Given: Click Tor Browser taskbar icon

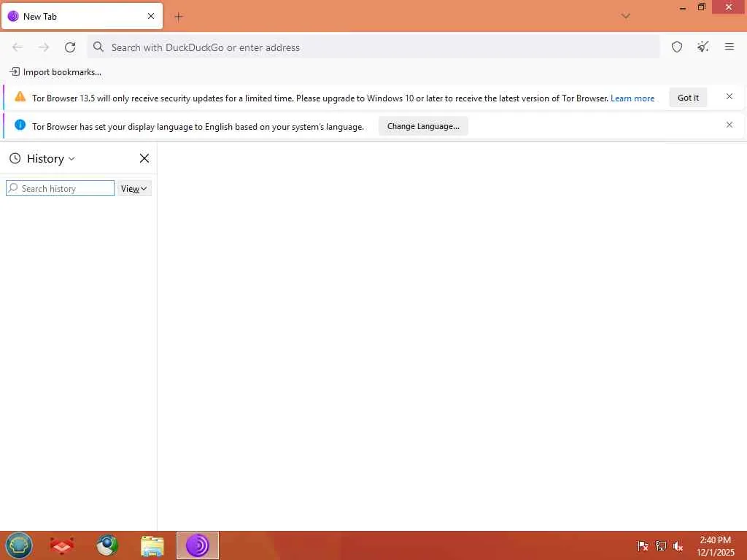Looking at the screenshot, I should 197,545.
